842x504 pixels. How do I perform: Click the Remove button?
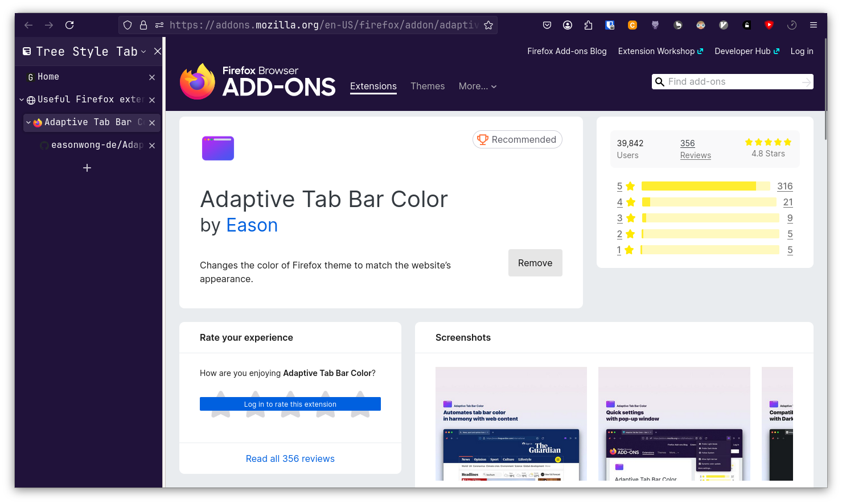point(535,263)
